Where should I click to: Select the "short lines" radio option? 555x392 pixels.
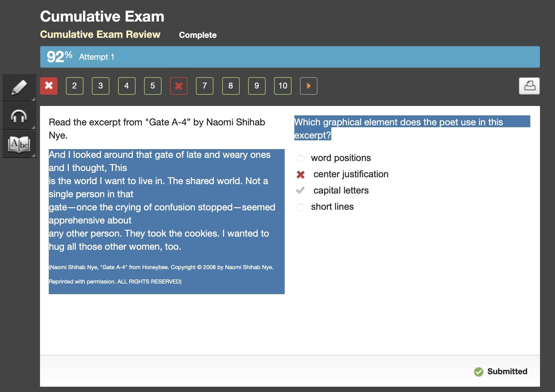click(x=300, y=207)
